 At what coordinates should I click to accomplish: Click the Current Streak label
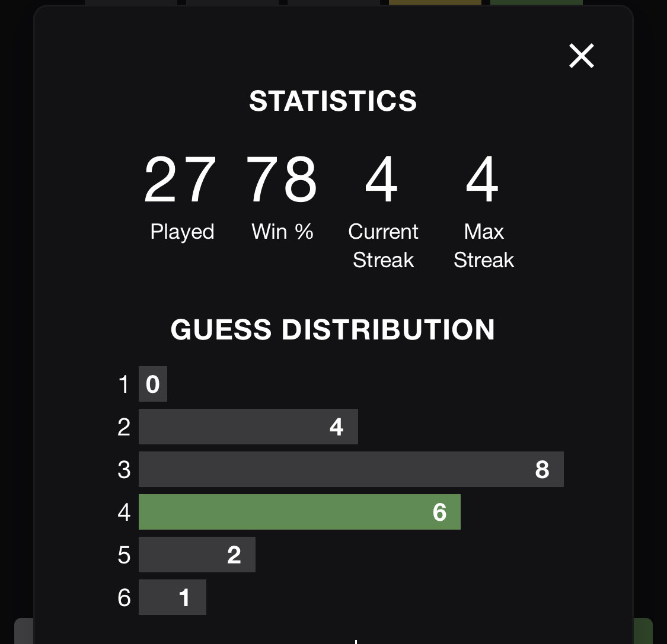click(383, 246)
